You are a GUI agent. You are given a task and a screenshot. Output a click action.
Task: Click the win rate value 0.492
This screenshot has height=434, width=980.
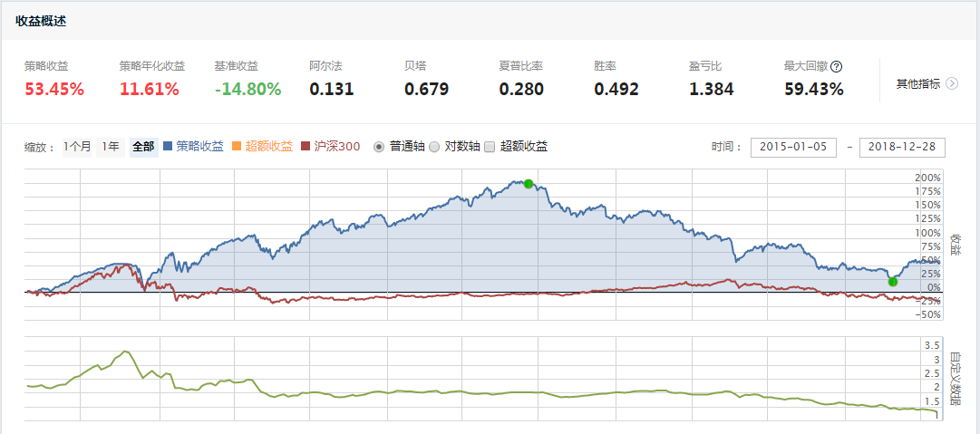point(616,90)
